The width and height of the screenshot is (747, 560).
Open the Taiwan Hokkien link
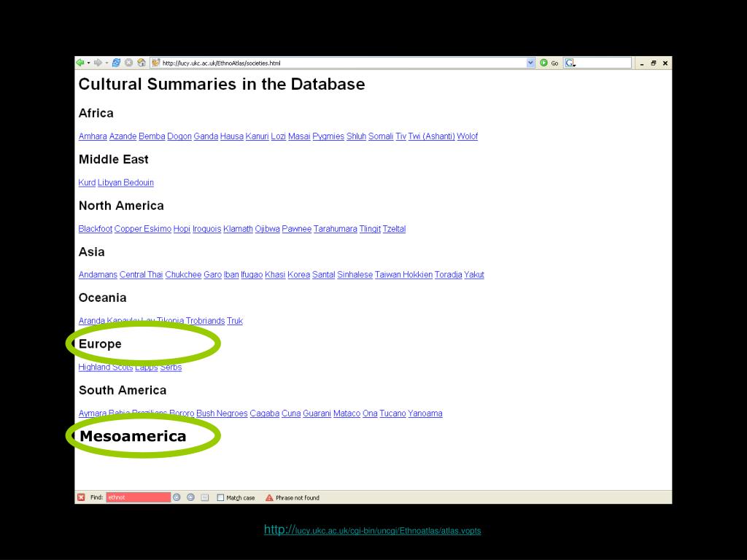[x=403, y=275]
